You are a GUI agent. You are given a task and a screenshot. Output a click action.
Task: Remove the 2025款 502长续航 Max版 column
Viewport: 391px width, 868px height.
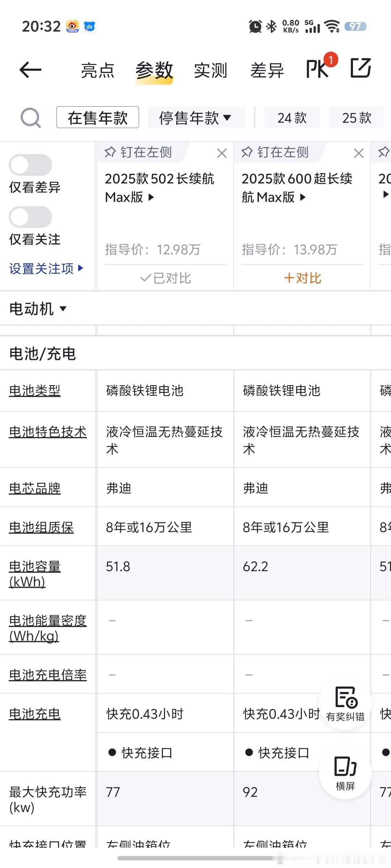(222, 153)
